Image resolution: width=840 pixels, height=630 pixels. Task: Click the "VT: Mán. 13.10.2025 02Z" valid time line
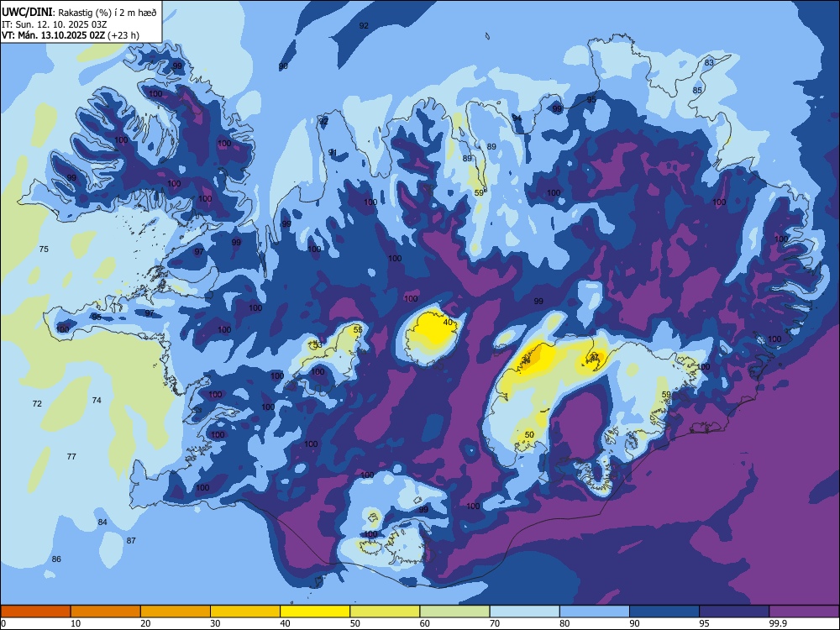[x=54, y=35]
